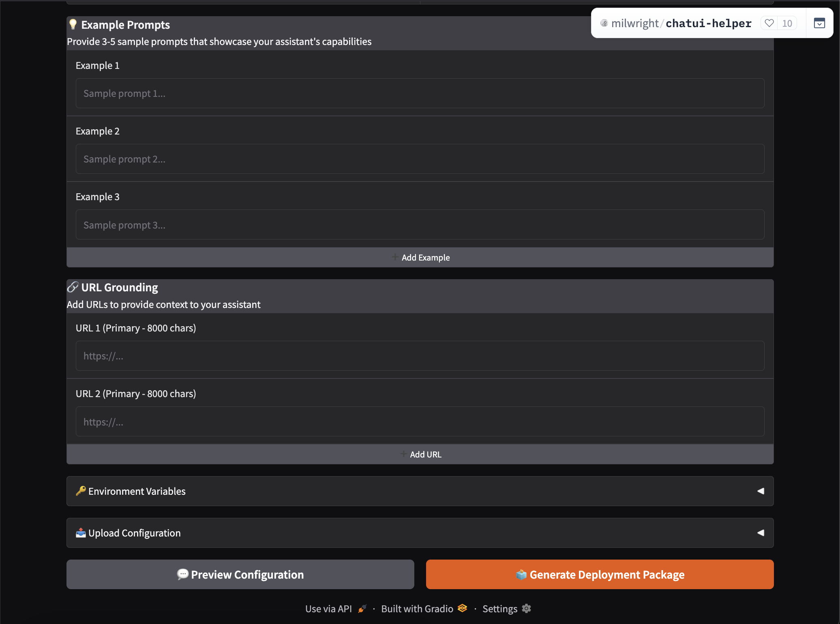Click the embed panel icon beside the like counter

pos(819,23)
